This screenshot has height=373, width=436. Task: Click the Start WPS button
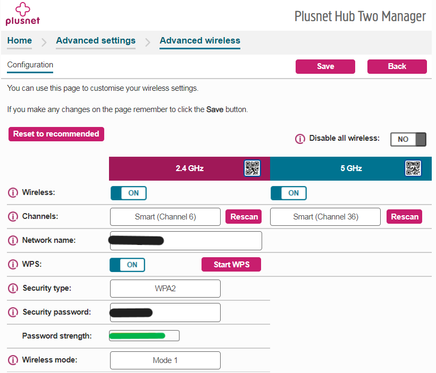[231, 265]
